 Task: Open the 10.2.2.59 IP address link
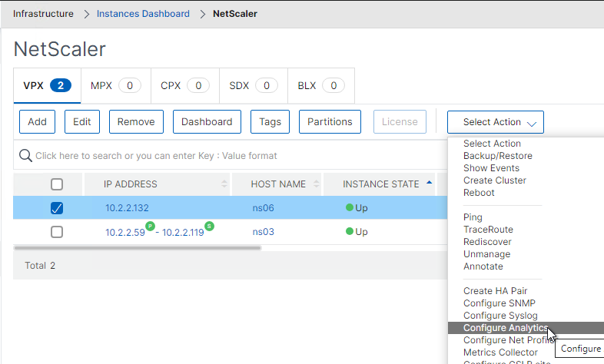pos(124,233)
